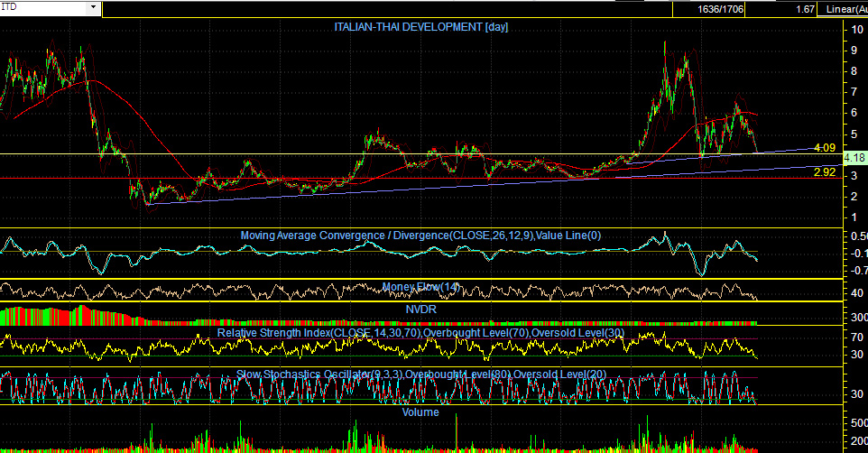Click the 2.92 price level label
Screen dimensions: 868x453
point(825,172)
